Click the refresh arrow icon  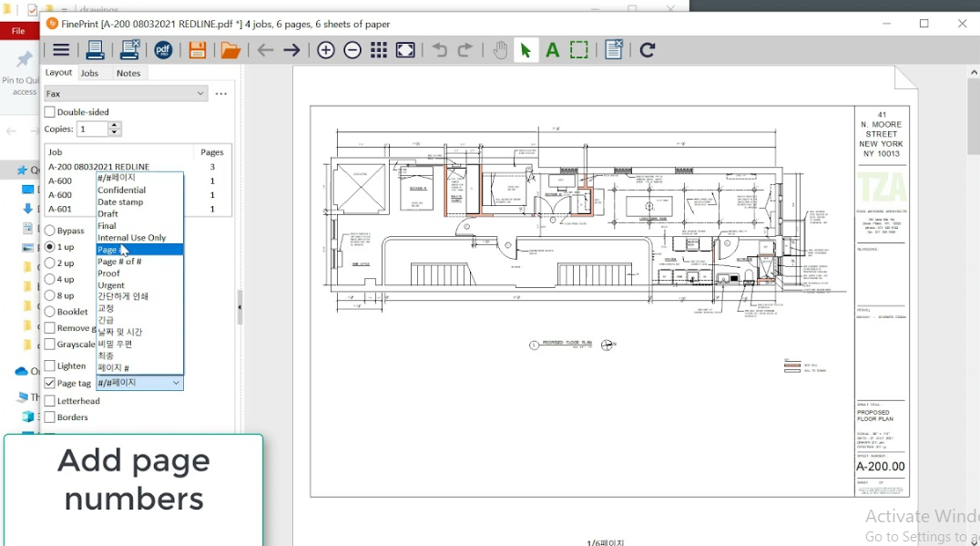(x=648, y=50)
